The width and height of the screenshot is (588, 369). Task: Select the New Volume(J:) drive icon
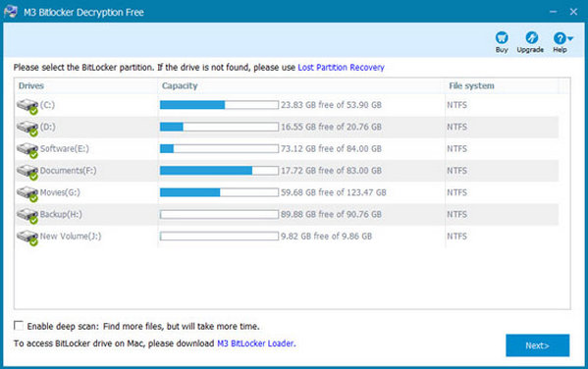pyautogui.click(x=27, y=237)
